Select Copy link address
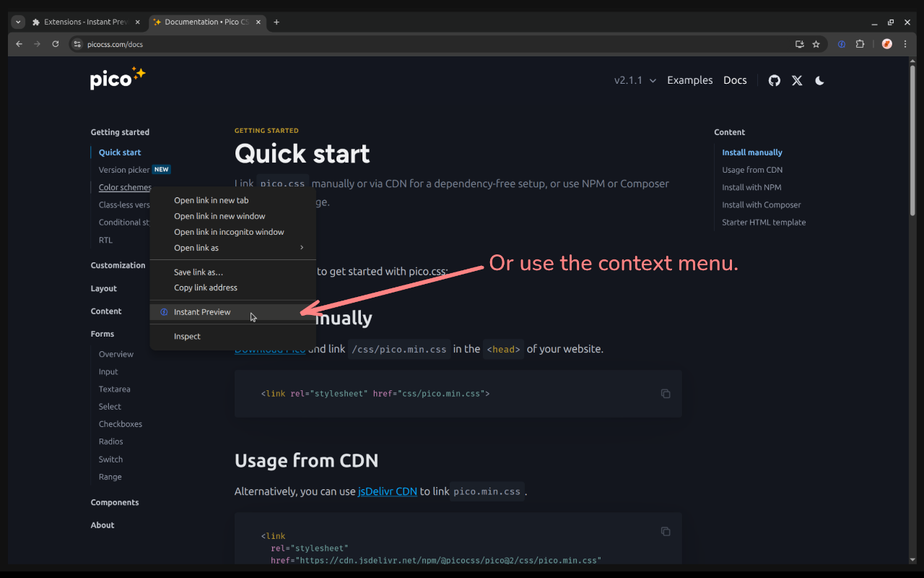Viewport: 924px width, 578px height. [x=232, y=288]
